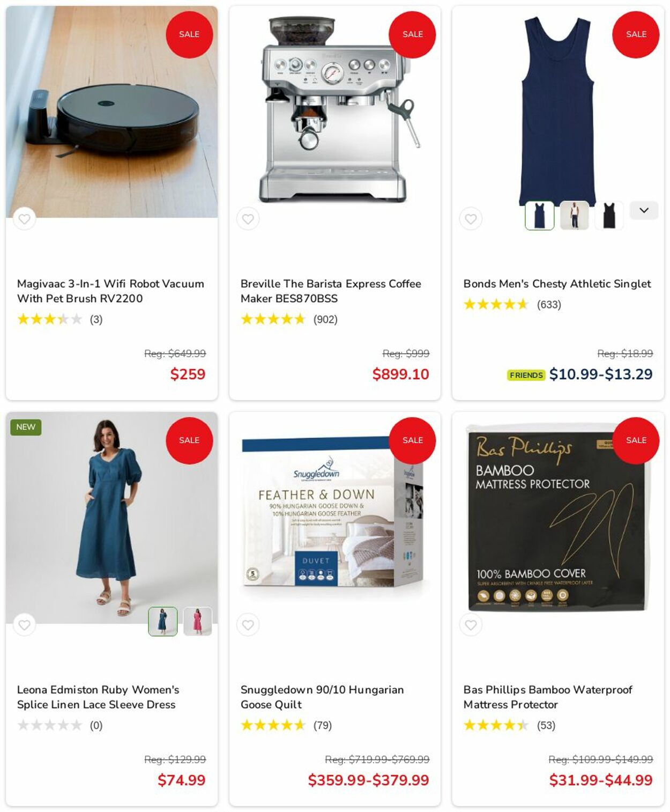This screenshot has width=670, height=812.
Task: Expand more colour options for Bonds singlet
Action: pos(644,210)
